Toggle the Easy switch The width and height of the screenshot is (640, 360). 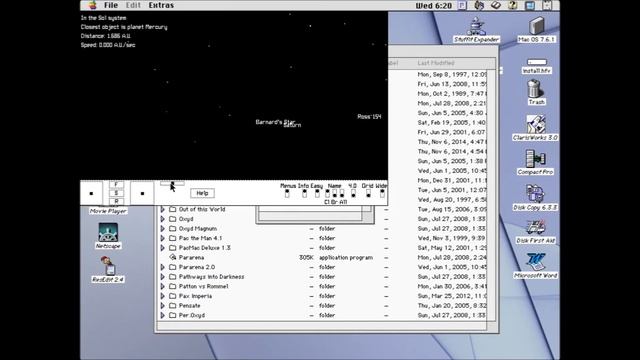pos(317,193)
